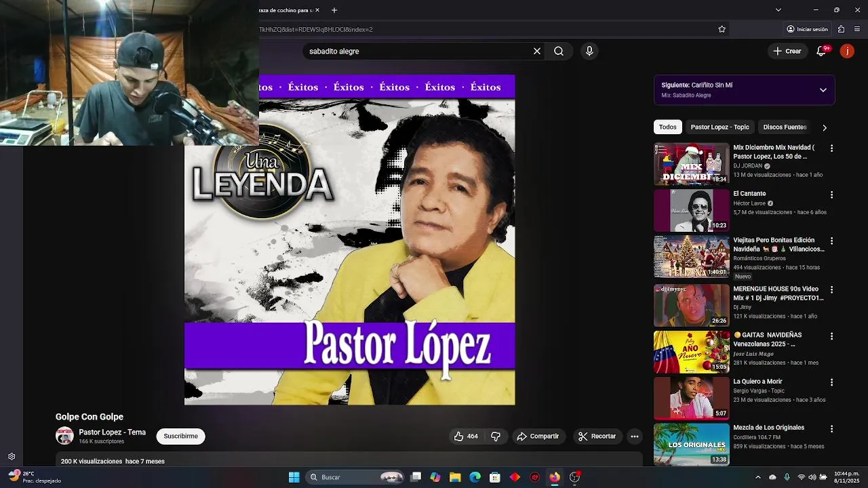868x488 pixels.
Task: Open Microsoft Edge from the taskbar
Action: (475, 477)
